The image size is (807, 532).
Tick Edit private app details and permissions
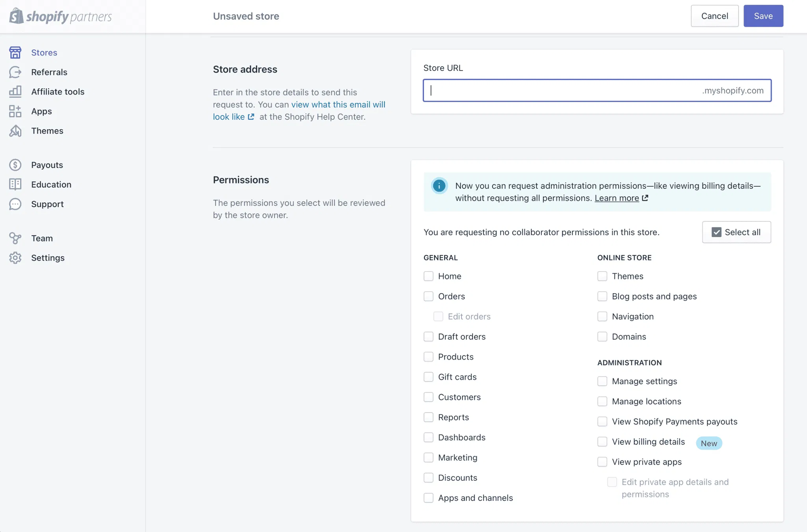612,482
